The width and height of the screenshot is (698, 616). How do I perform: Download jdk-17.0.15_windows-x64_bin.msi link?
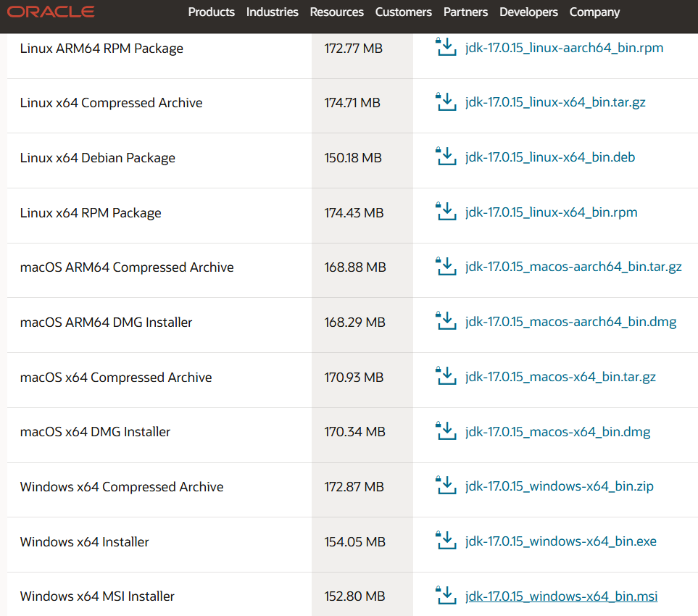561,596
